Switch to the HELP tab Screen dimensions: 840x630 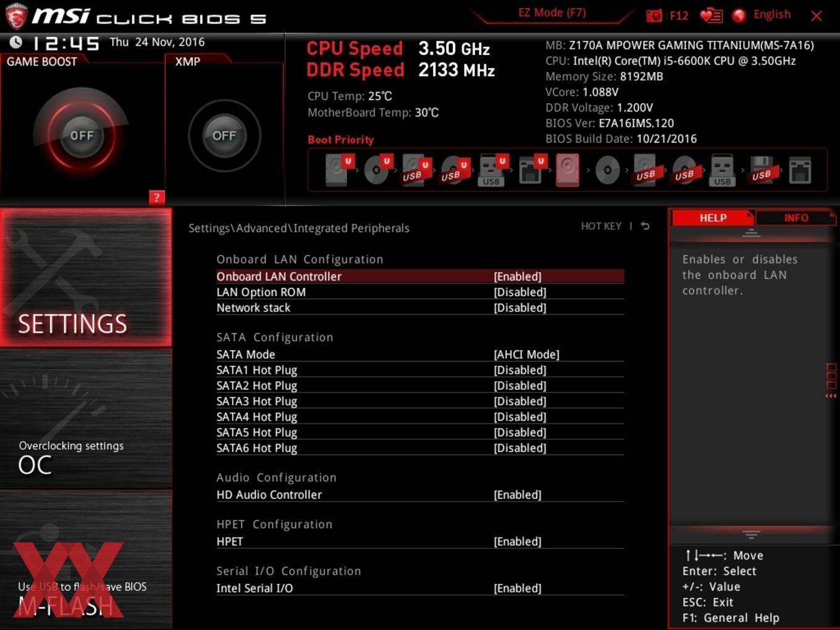[x=713, y=218]
